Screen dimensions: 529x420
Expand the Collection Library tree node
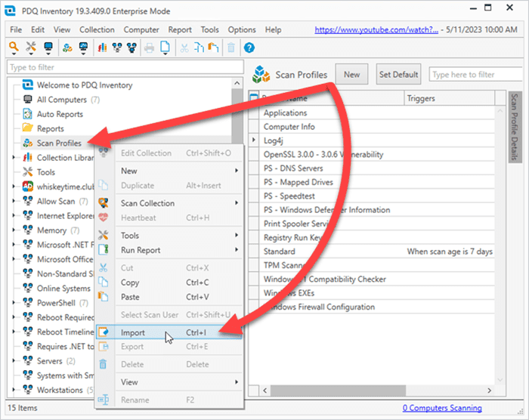[x=14, y=158]
